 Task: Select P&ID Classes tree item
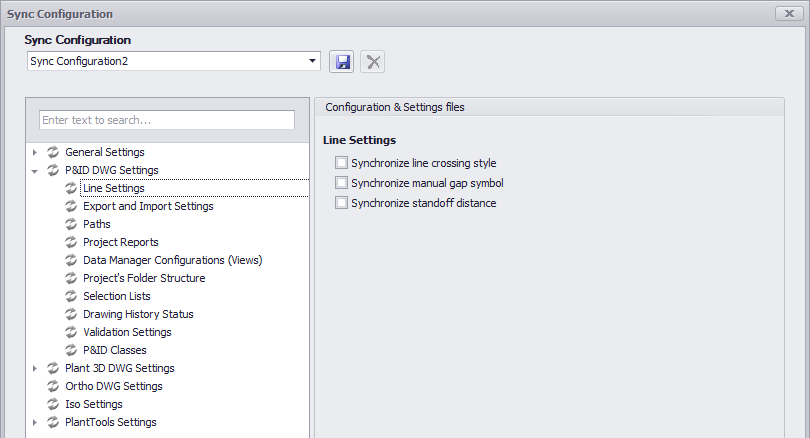pyautogui.click(x=115, y=350)
